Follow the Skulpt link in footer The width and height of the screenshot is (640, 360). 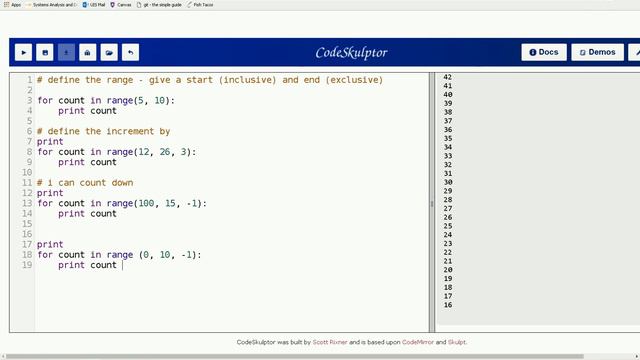456,342
